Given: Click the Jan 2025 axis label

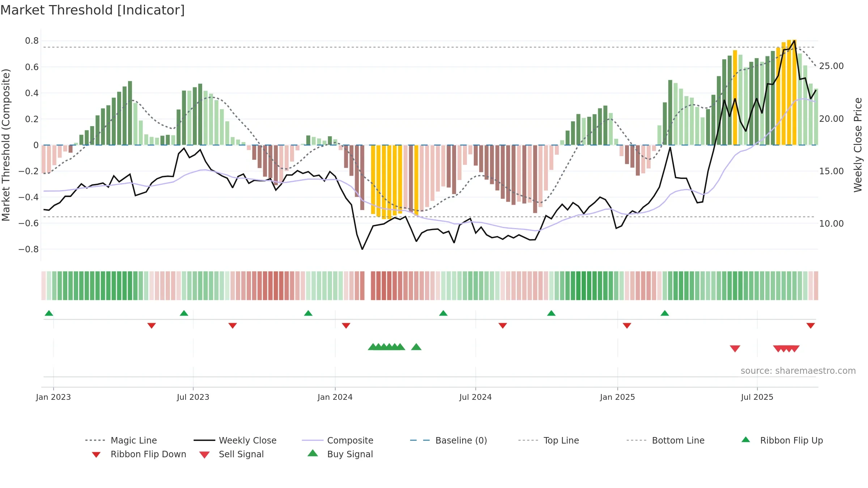Looking at the screenshot, I should [x=617, y=397].
